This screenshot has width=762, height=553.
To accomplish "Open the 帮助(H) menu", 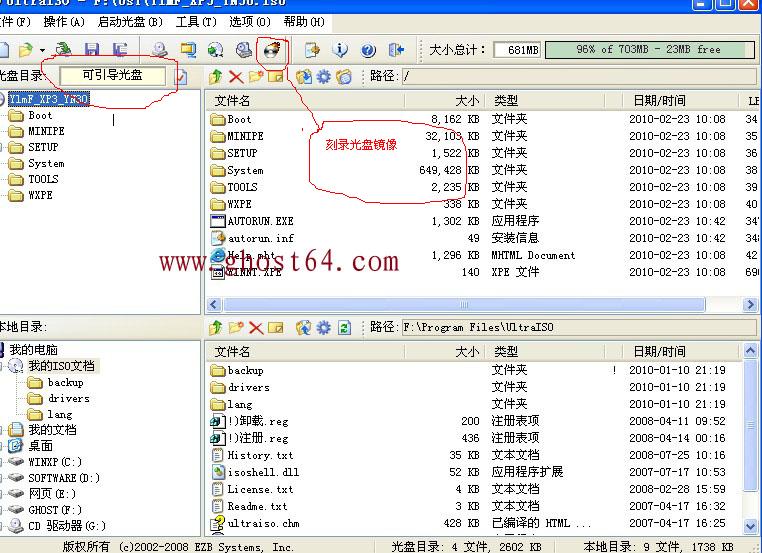I will click(x=304, y=22).
